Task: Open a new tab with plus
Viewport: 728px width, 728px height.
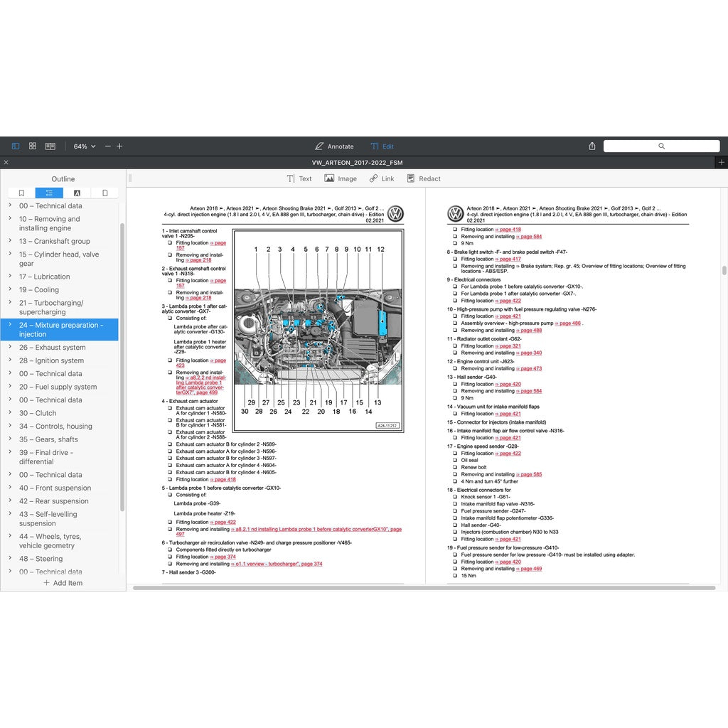Action: [722, 163]
